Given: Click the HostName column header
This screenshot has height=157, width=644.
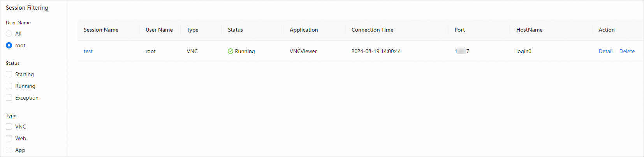Looking at the screenshot, I should (x=529, y=30).
